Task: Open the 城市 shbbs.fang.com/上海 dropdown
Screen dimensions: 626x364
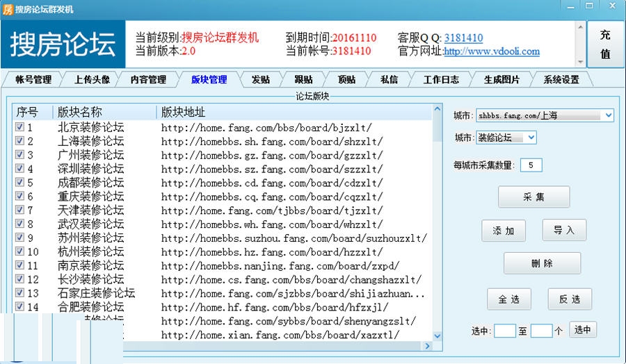Action: coord(545,115)
